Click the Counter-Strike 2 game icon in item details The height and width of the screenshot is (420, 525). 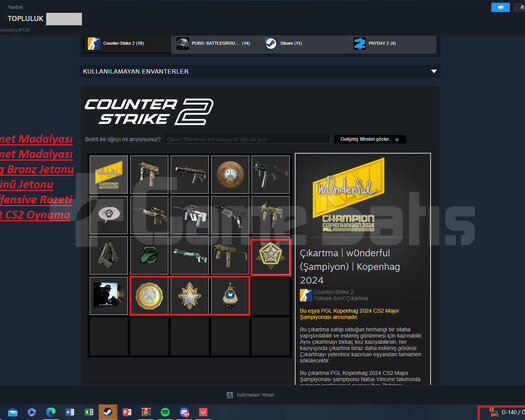pyautogui.click(x=306, y=295)
